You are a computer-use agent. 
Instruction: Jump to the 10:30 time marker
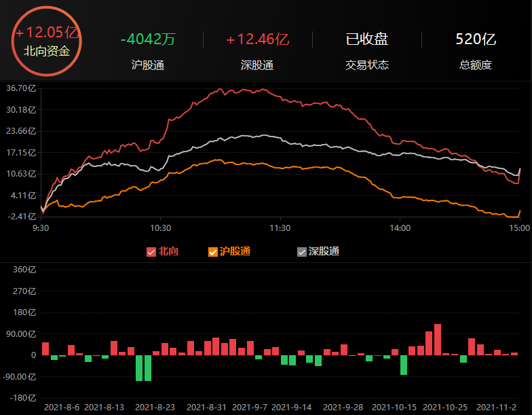pyautogui.click(x=160, y=228)
